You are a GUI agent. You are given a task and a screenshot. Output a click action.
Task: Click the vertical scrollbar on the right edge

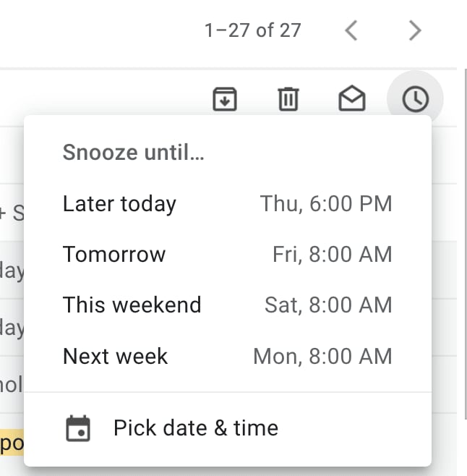click(466, 245)
